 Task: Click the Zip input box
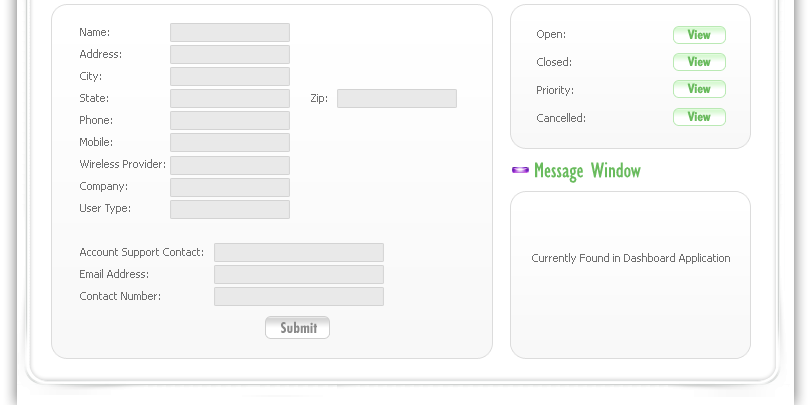click(x=397, y=98)
